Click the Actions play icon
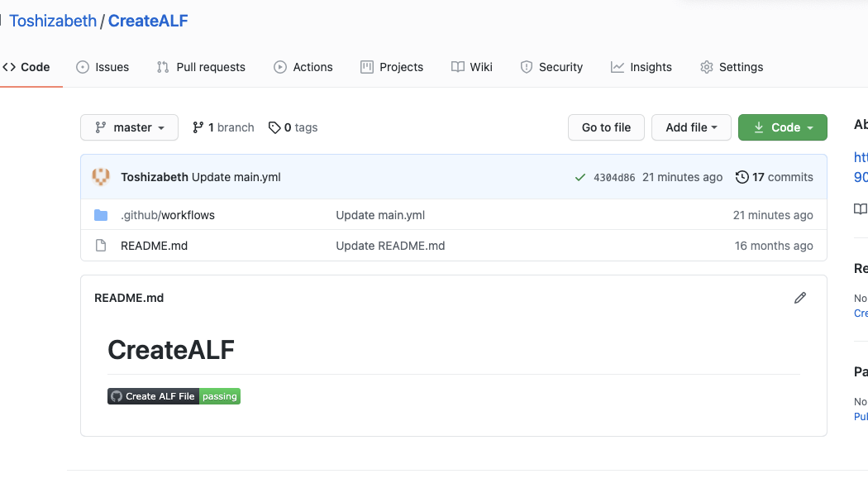This screenshot has width=868, height=493. pyautogui.click(x=280, y=67)
